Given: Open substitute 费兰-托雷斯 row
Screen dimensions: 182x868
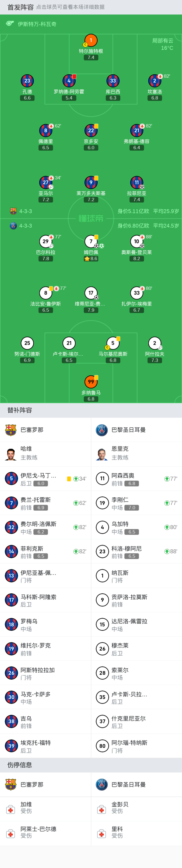Looking at the screenshot, I should [45, 503].
